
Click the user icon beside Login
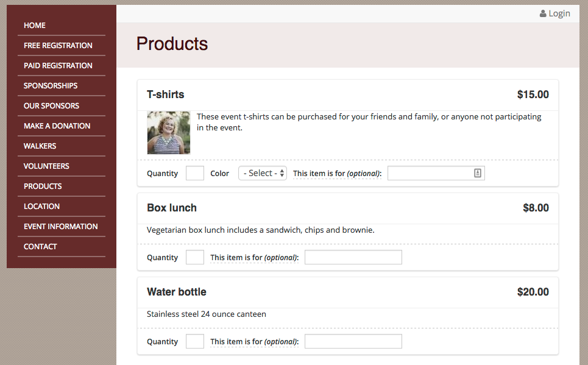coord(543,14)
